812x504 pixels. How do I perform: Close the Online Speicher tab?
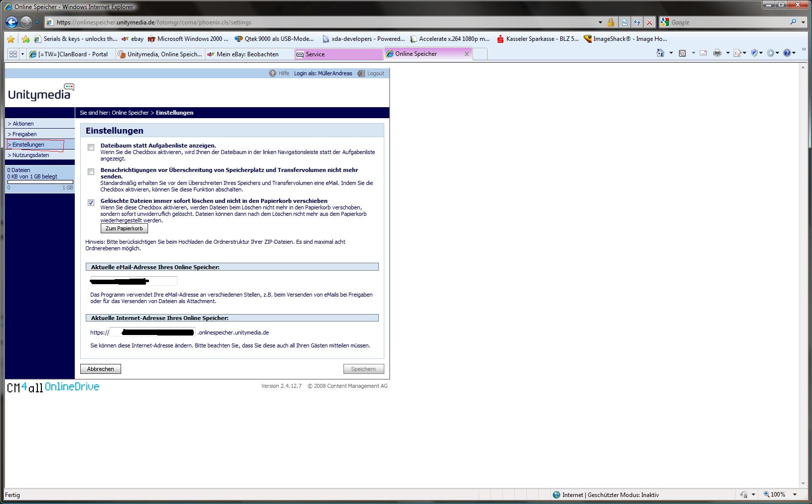[x=467, y=54]
